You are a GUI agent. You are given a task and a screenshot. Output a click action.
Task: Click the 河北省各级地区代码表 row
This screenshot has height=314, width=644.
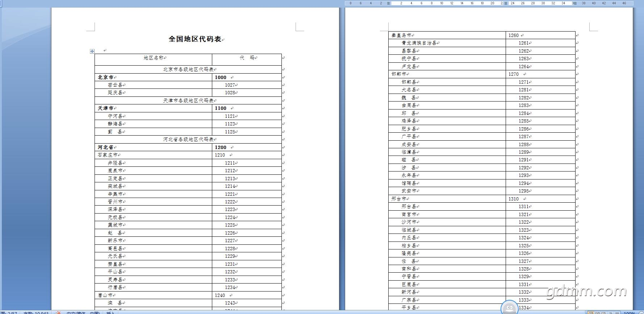click(x=188, y=139)
